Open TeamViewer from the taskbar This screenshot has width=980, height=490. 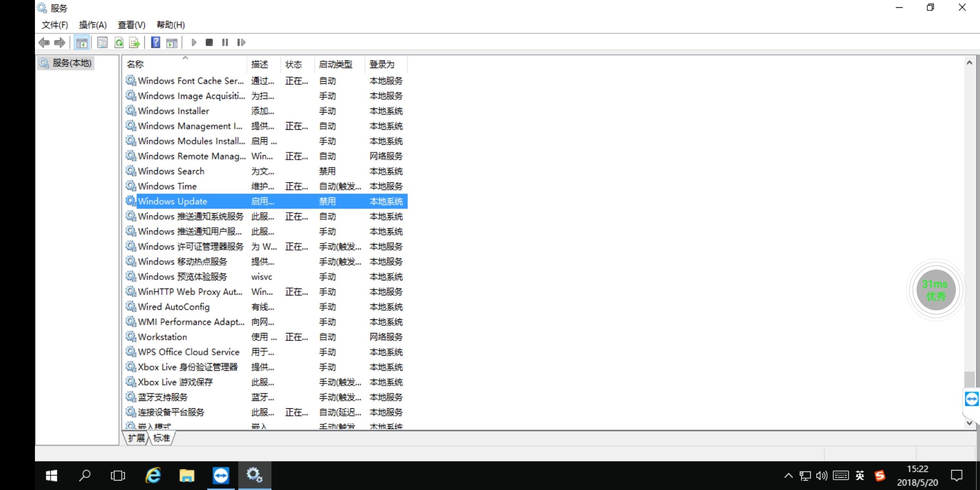(x=221, y=475)
